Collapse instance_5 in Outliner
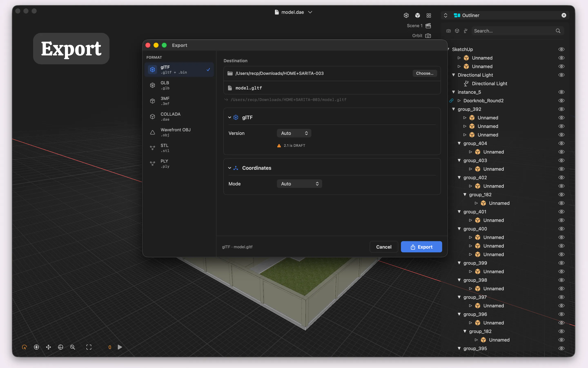The width and height of the screenshot is (588, 368). point(453,92)
